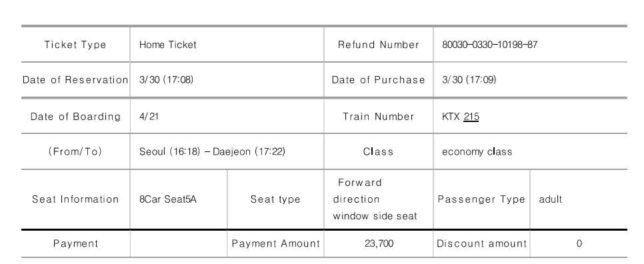Click the 8Car Seat5A seat value

coord(167,199)
